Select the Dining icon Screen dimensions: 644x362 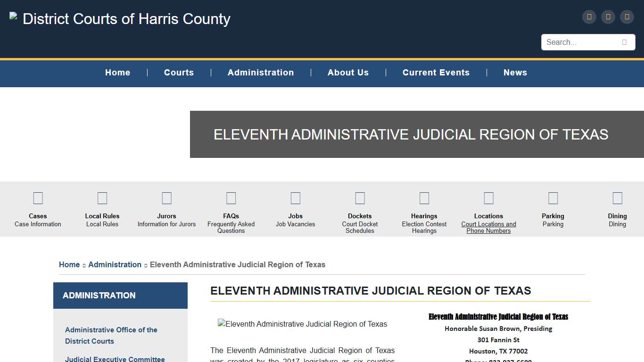click(x=617, y=198)
